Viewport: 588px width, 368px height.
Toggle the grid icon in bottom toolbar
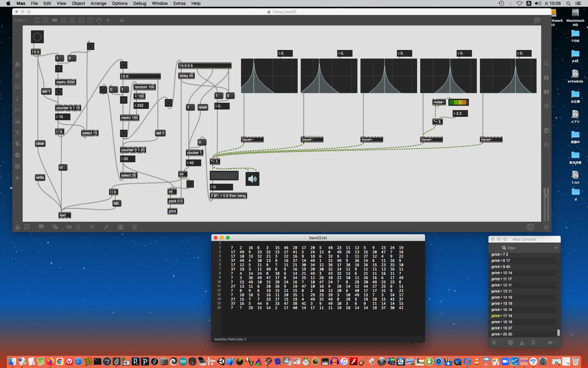click(x=78, y=227)
